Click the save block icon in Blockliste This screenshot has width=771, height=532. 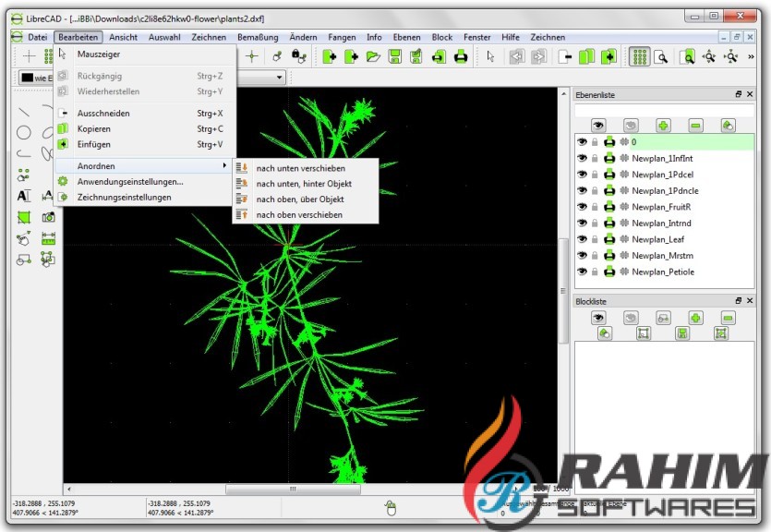[x=682, y=333]
